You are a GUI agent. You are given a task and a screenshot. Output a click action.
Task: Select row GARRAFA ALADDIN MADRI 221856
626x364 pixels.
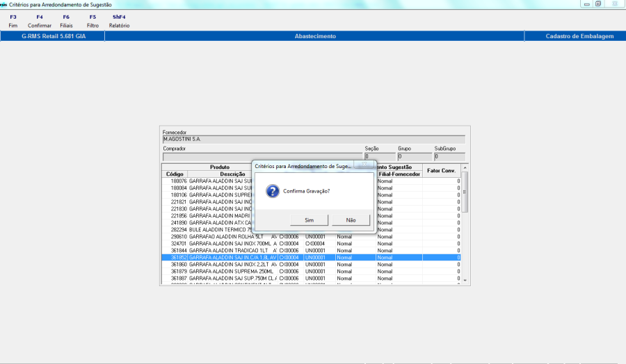coord(311,215)
